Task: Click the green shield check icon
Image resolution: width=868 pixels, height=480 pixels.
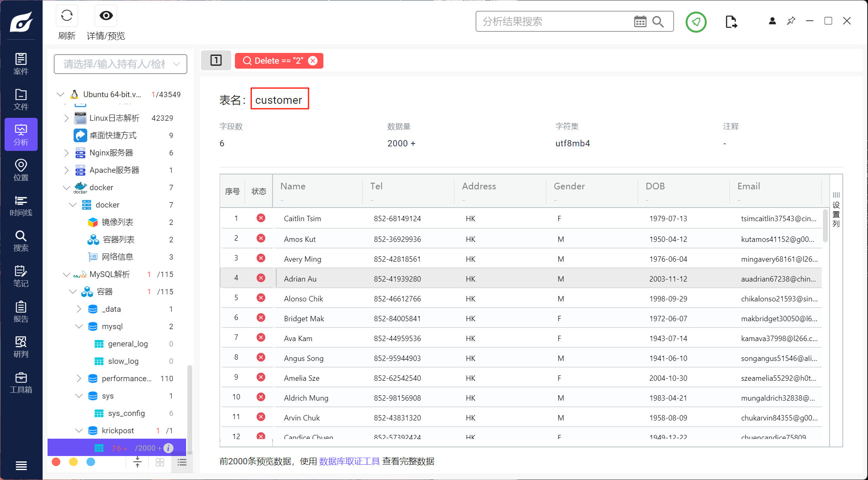Action: [696, 21]
